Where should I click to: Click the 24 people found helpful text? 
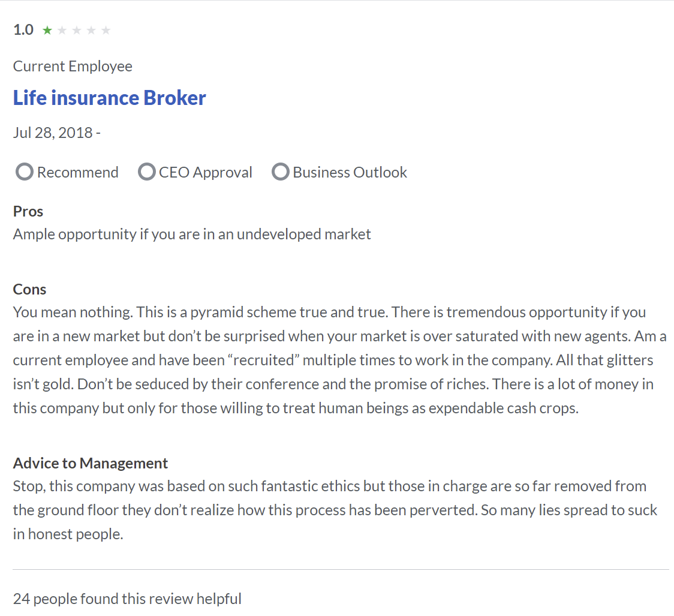coord(127,599)
